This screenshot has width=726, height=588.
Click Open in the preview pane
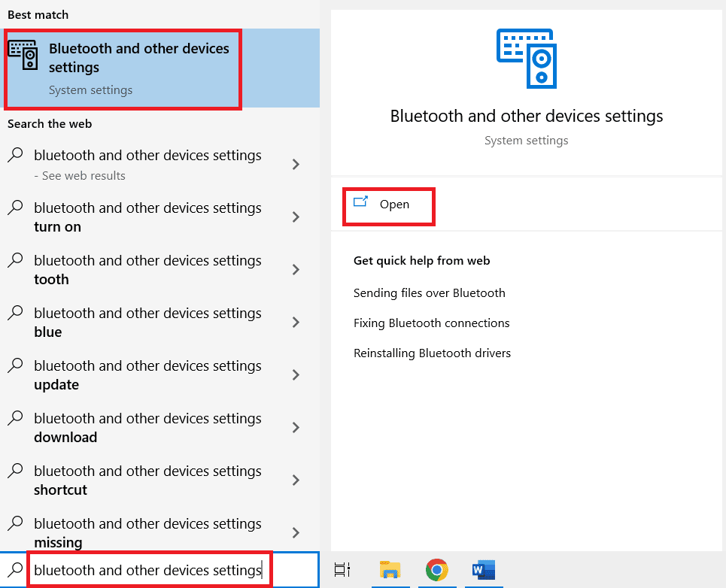coord(394,204)
